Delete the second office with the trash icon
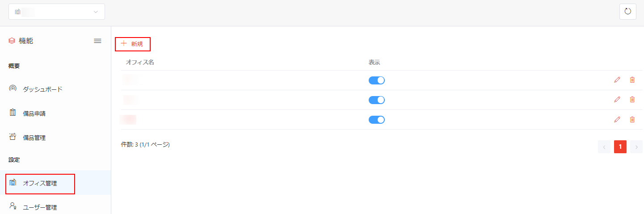Viewport: 644px width, 214px height. click(x=632, y=100)
